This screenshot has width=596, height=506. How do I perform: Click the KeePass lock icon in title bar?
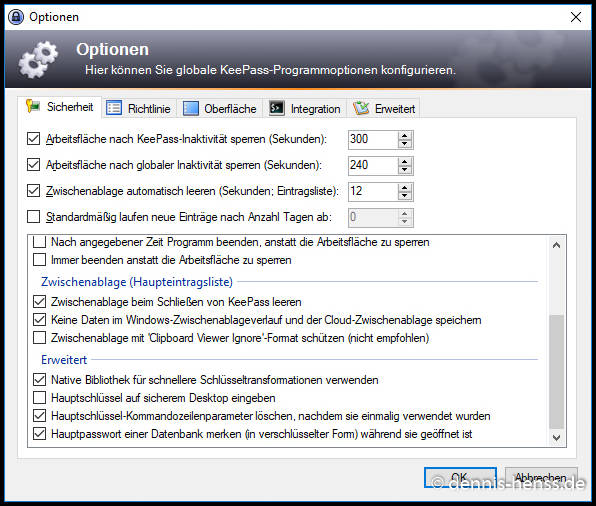pos(16,17)
